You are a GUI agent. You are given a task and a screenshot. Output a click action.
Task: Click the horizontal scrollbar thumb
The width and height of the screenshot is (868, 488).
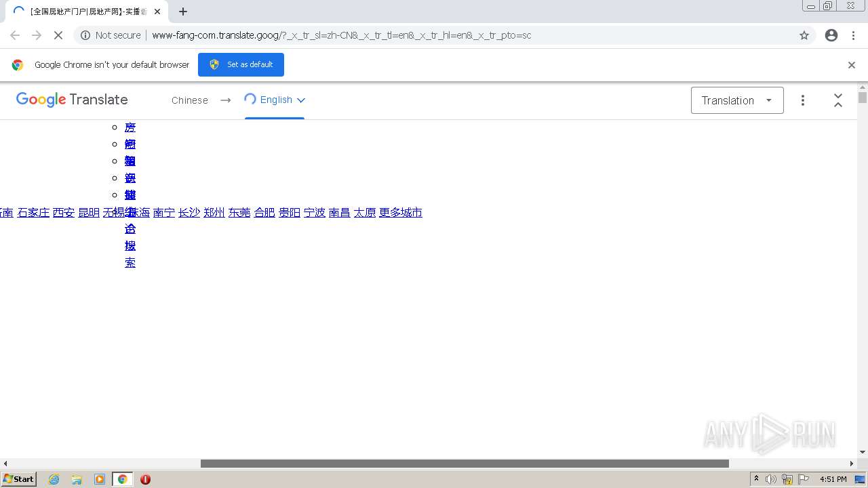point(465,464)
